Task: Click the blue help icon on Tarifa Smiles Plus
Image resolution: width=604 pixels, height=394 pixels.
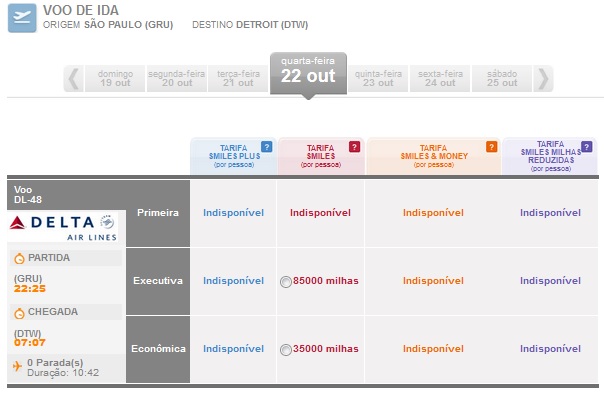Action: [267, 147]
